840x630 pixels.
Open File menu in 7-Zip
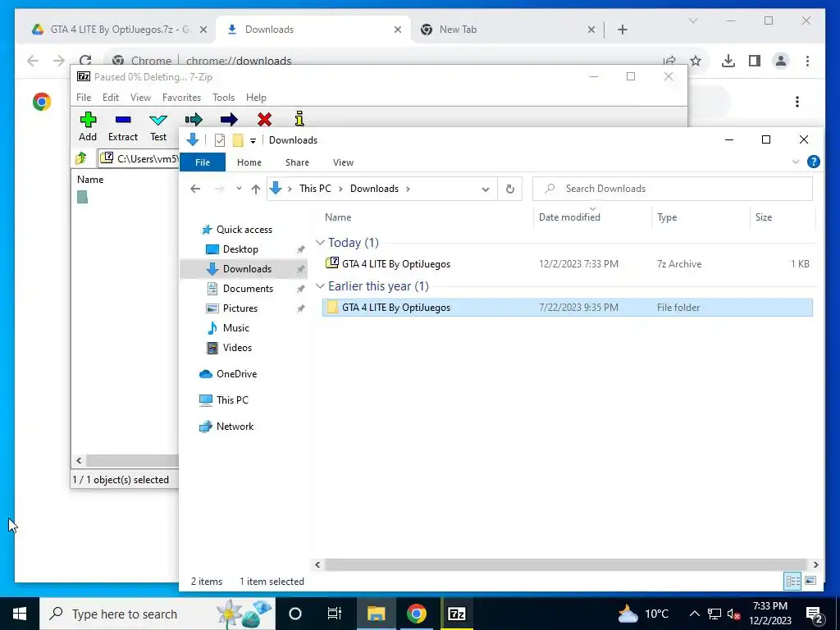click(84, 98)
